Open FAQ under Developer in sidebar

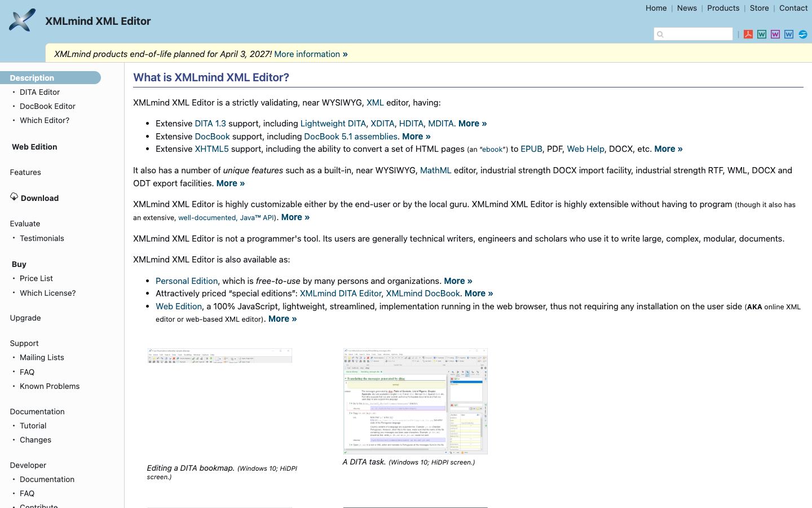click(27, 493)
